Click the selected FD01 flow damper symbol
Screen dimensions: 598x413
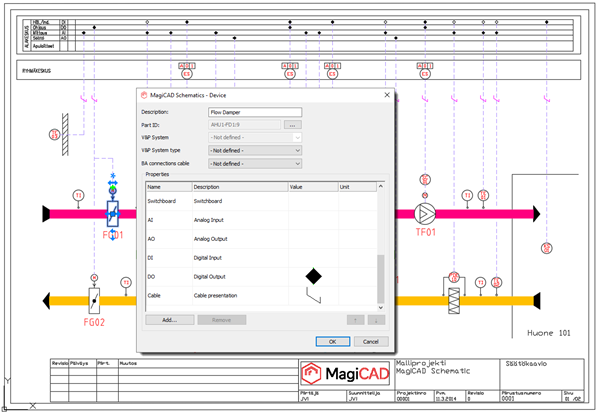coord(113,214)
